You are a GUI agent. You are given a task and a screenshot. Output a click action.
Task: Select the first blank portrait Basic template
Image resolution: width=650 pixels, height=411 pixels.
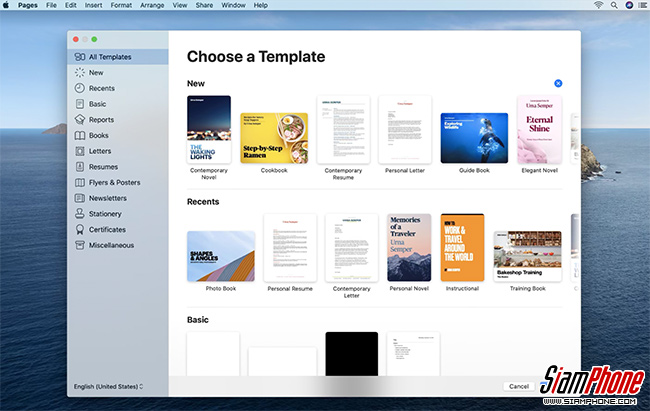(x=213, y=354)
